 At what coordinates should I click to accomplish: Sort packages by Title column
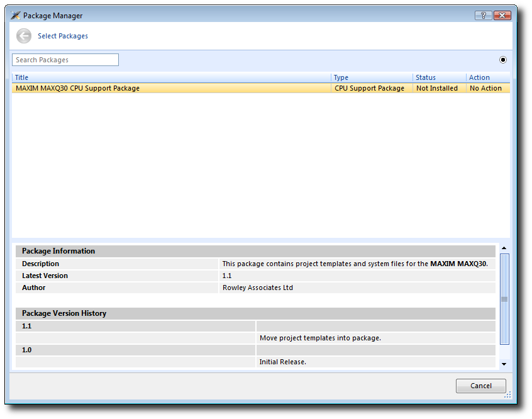pyautogui.click(x=171, y=77)
